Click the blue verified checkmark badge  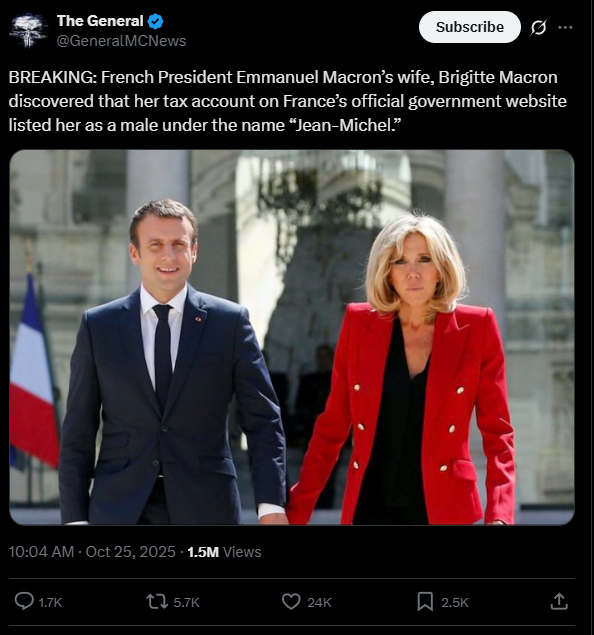tap(155, 21)
